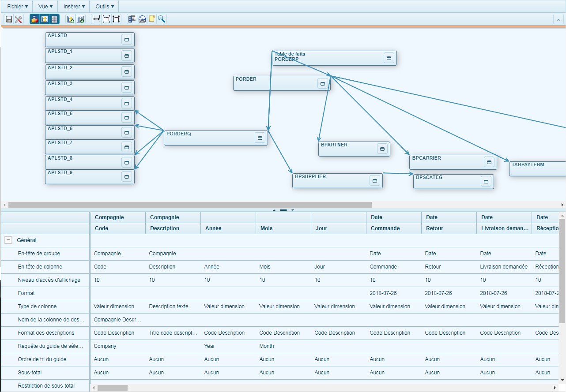Screen dimensions: 566x392
Task: Click the window icon on the PORDERP fact table
Action: 389,58
